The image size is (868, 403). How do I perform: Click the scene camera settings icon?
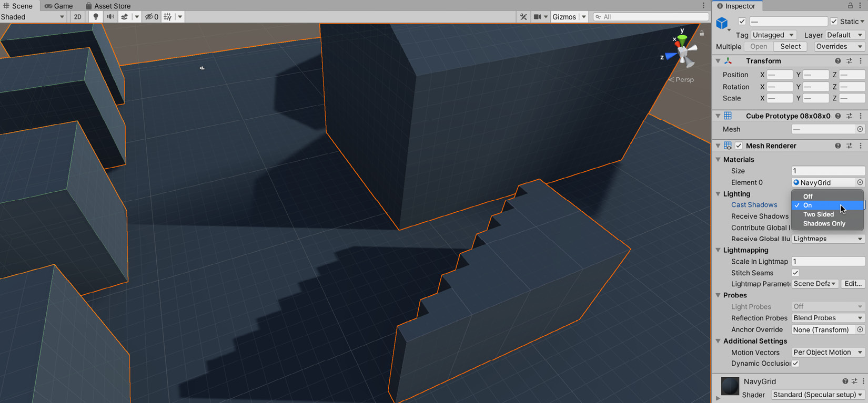(x=537, y=17)
